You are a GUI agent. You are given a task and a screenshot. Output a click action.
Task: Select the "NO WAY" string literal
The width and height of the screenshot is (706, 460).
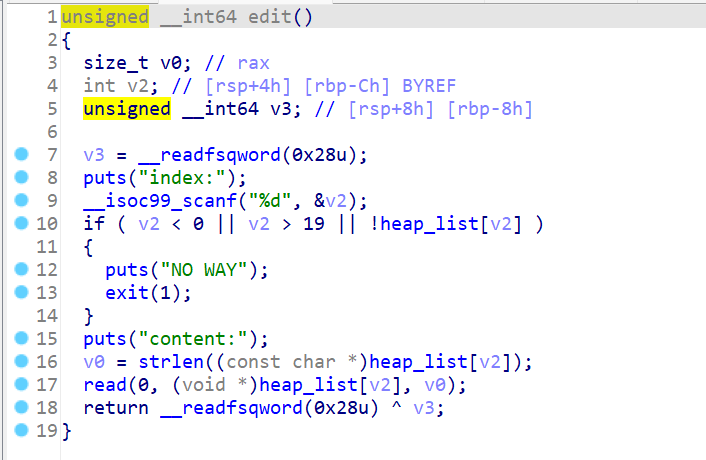(204, 270)
